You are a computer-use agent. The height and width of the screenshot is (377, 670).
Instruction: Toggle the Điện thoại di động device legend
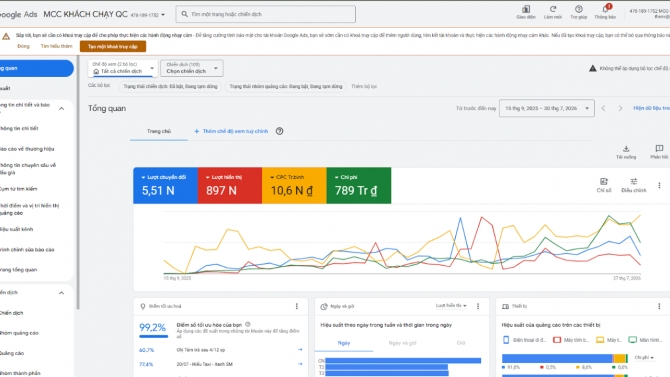524,340
